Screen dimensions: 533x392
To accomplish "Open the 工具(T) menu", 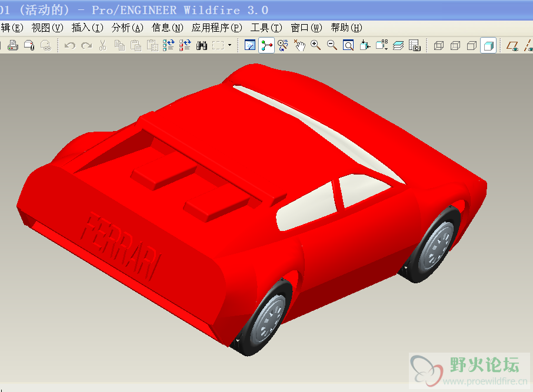I will [266, 28].
